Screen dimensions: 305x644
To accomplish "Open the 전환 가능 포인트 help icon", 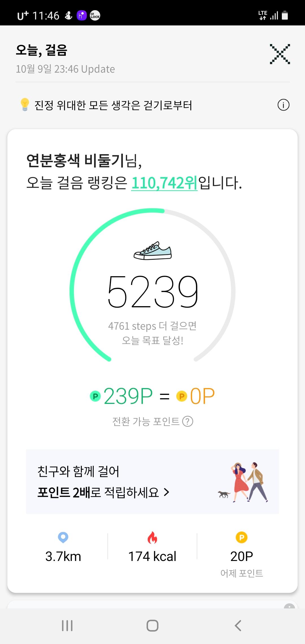I will 188,421.
